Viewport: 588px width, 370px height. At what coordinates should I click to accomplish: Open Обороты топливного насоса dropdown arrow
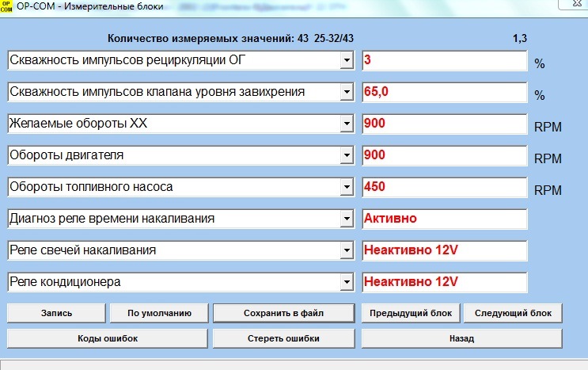coord(347,187)
